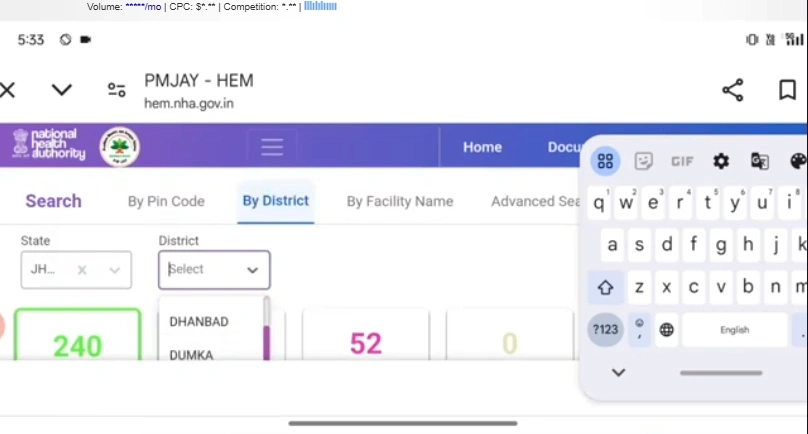Open the hamburger menu

coord(272,147)
